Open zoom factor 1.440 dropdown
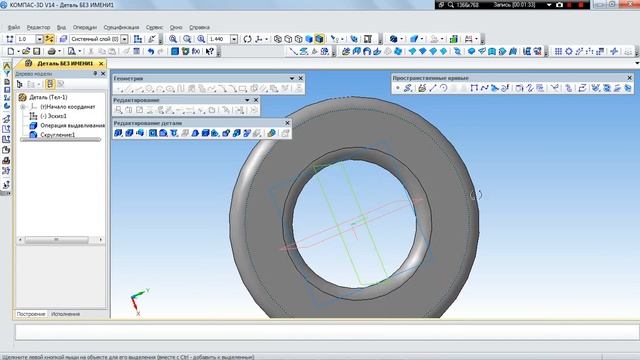Screen dimensions: 640x360 tap(234, 39)
